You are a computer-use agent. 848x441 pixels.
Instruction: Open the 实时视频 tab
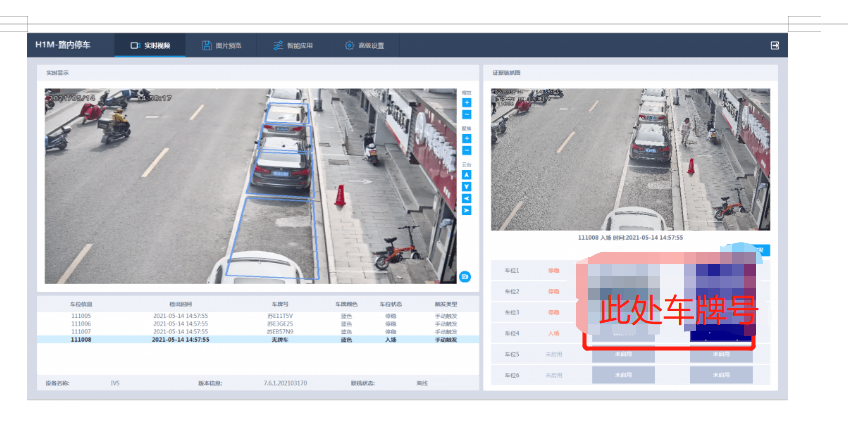(x=150, y=45)
